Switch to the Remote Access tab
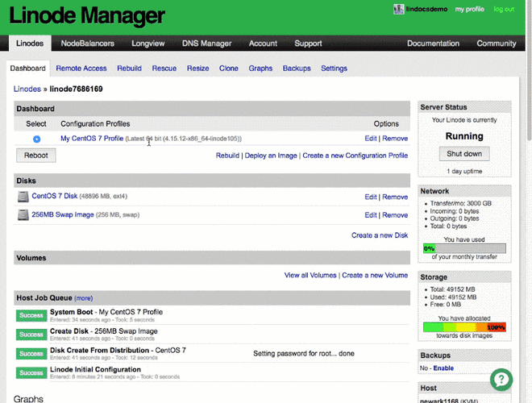532x403 pixels. (81, 69)
